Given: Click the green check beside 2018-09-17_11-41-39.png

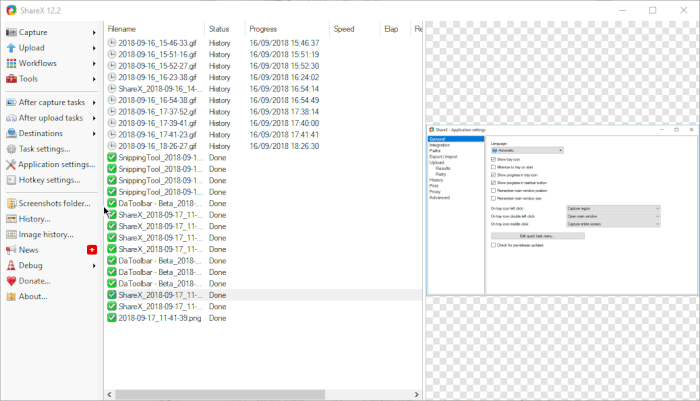Looking at the screenshot, I should [x=112, y=318].
